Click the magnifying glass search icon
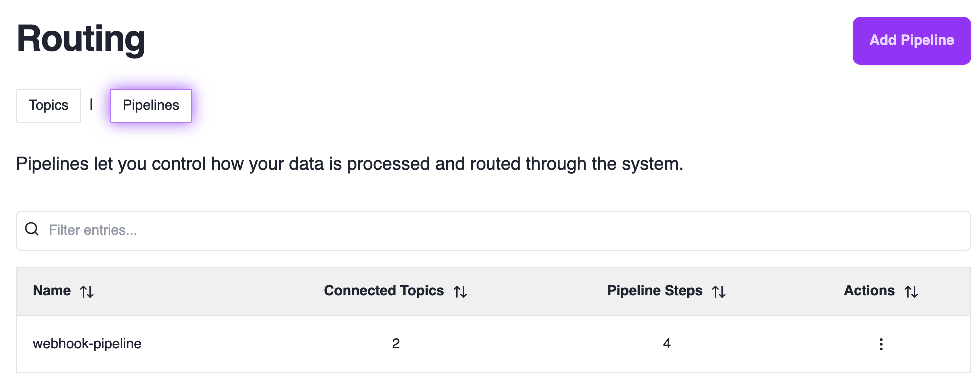980x385 pixels. tap(32, 229)
